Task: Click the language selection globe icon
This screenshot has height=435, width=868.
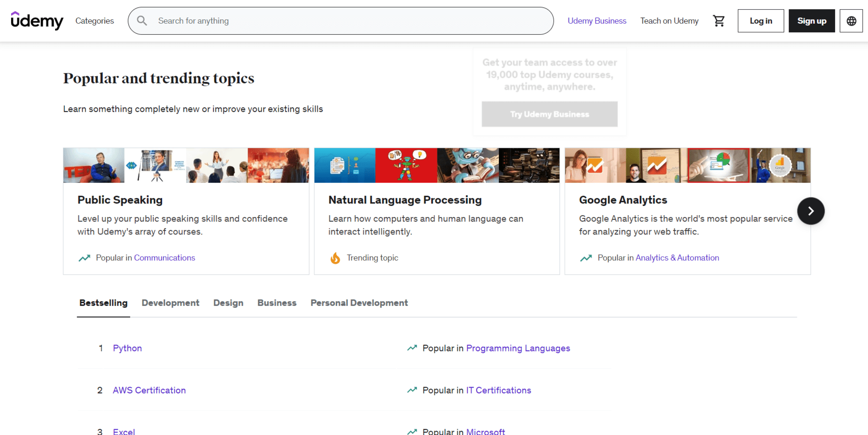Action: click(x=851, y=20)
